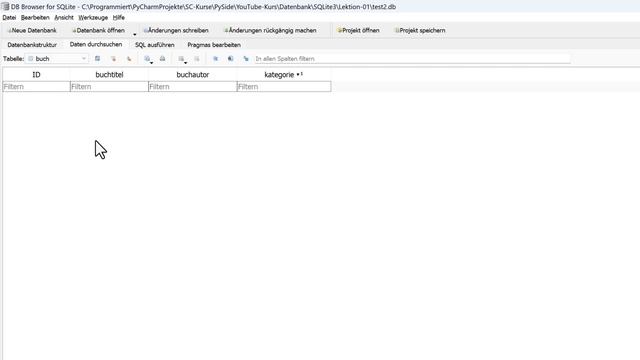Click the clear all filters icon
This screenshot has height=360, width=640.
click(113, 59)
